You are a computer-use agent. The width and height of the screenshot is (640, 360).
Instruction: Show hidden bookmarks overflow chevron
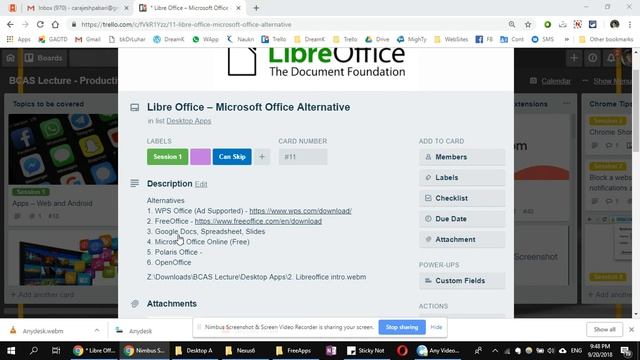pos(567,39)
